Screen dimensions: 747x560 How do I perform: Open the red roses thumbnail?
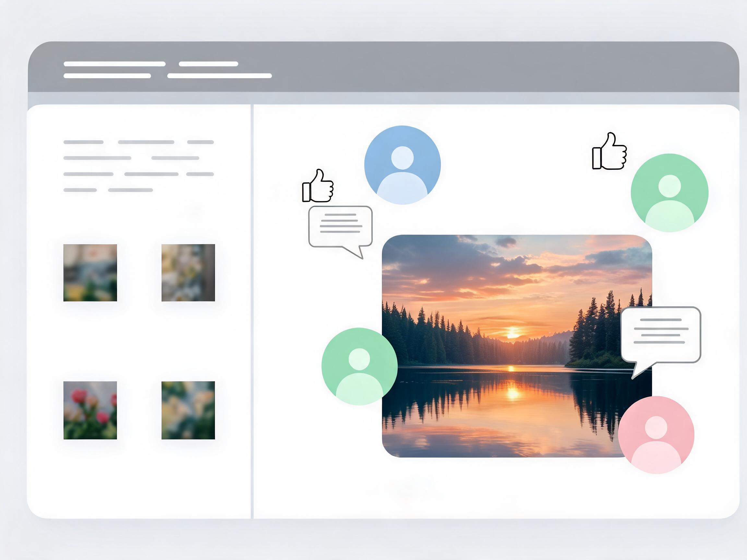point(90,410)
